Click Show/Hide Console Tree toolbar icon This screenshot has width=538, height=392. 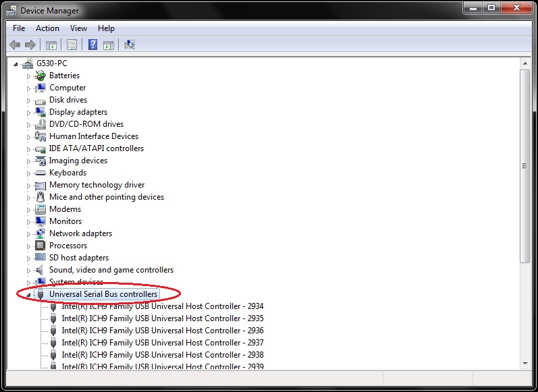(51, 45)
